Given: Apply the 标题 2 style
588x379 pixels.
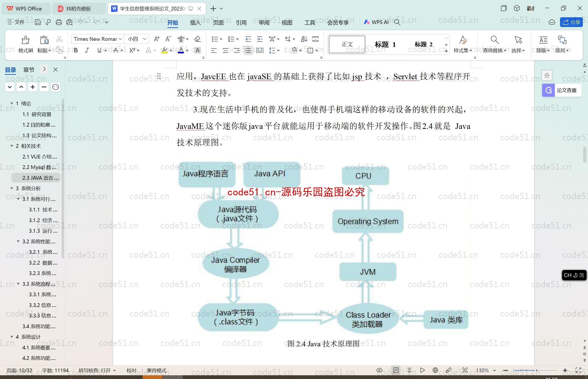Looking at the screenshot, I should pyautogui.click(x=423, y=45).
